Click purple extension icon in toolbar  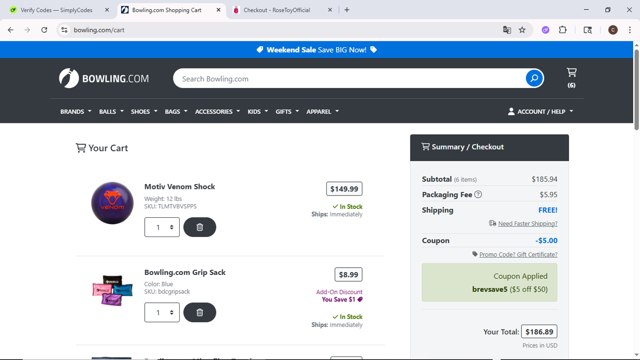tap(545, 30)
